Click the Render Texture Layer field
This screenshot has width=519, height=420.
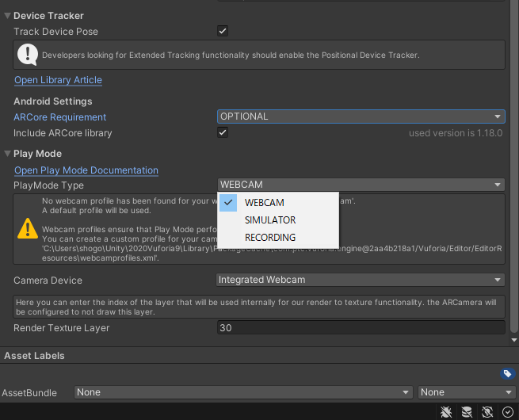coord(361,327)
